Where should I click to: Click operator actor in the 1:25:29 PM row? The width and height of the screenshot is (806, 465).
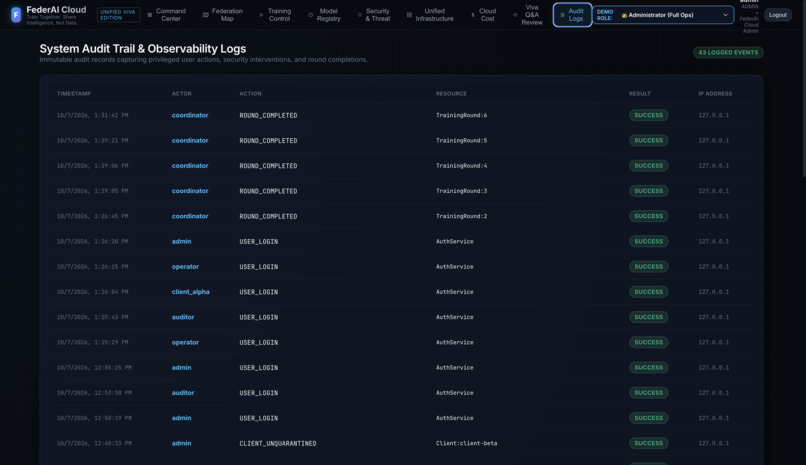coord(185,342)
